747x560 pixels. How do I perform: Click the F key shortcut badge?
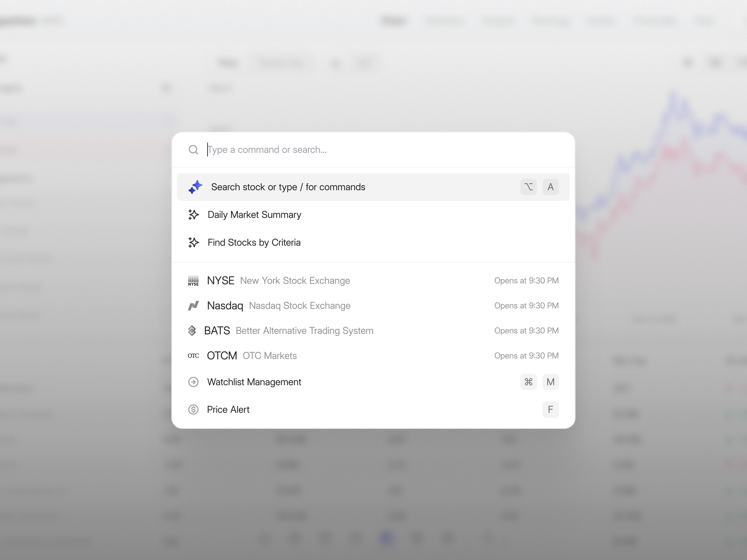click(550, 409)
